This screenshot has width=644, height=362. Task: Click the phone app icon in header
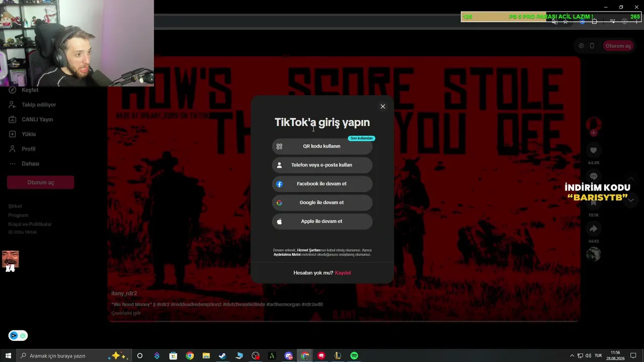(592, 46)
